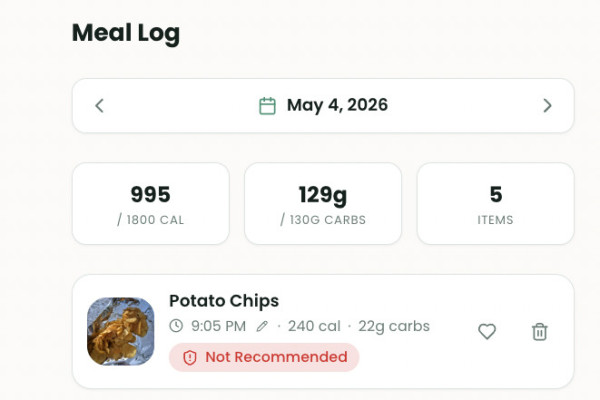The height and width of the screenshot is (400, 600).
Task: Go to the previous day with left chevron
Action: (99, 106)
